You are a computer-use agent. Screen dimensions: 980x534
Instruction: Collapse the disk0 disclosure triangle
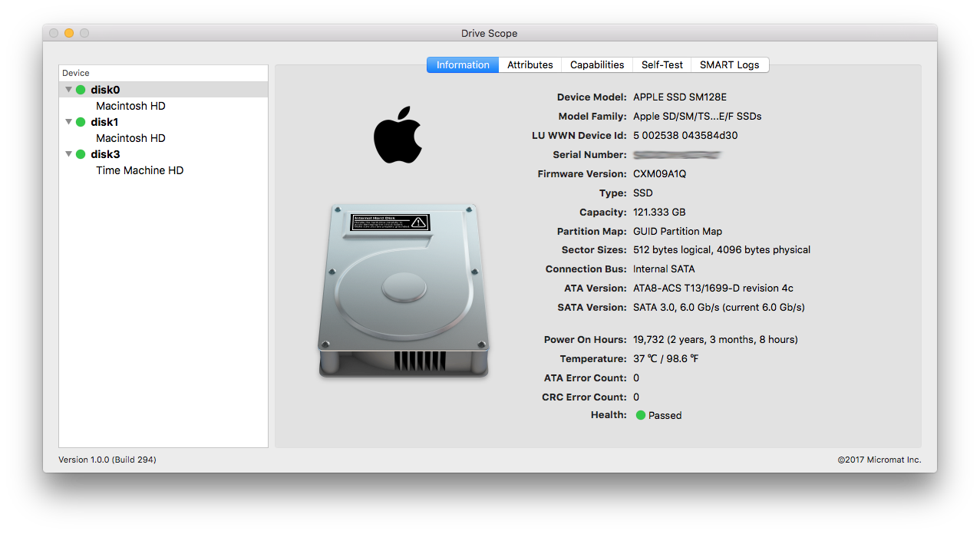tap(68, 90)
